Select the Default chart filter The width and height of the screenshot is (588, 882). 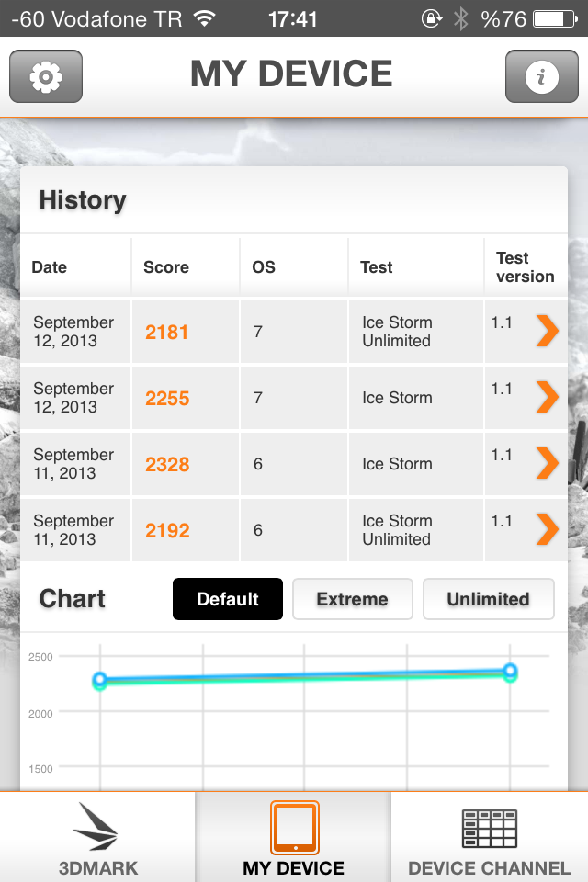(228, 599)
